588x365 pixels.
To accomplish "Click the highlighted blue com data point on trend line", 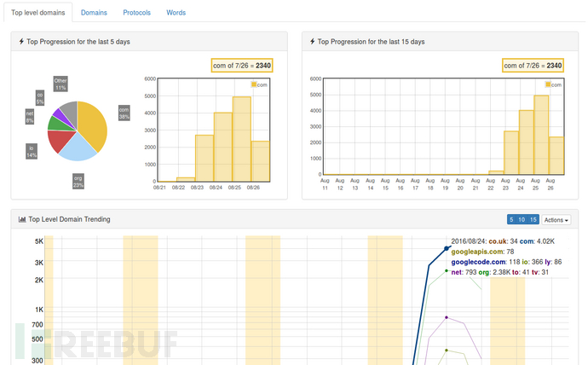I will click(x=447, y=248).
